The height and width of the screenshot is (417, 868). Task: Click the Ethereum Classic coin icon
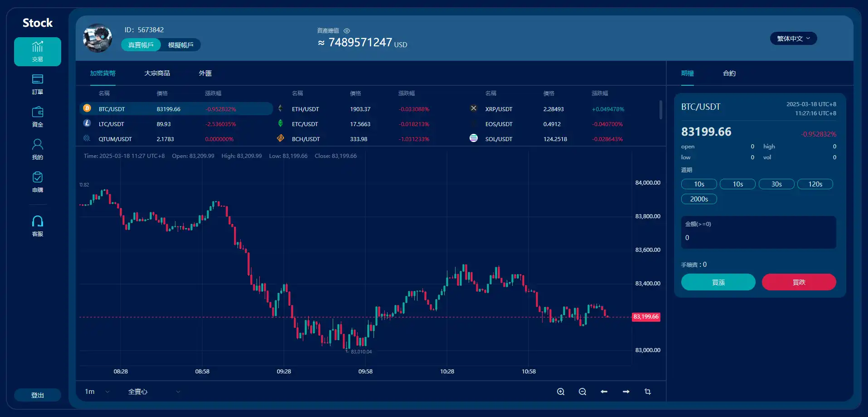point(280,123)
